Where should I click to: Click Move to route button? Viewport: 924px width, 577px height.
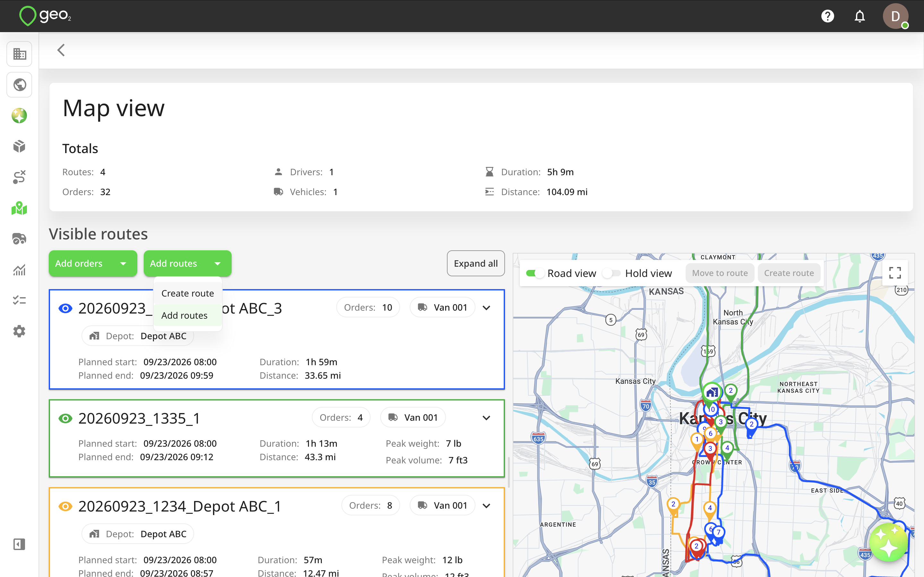(720, 273)
